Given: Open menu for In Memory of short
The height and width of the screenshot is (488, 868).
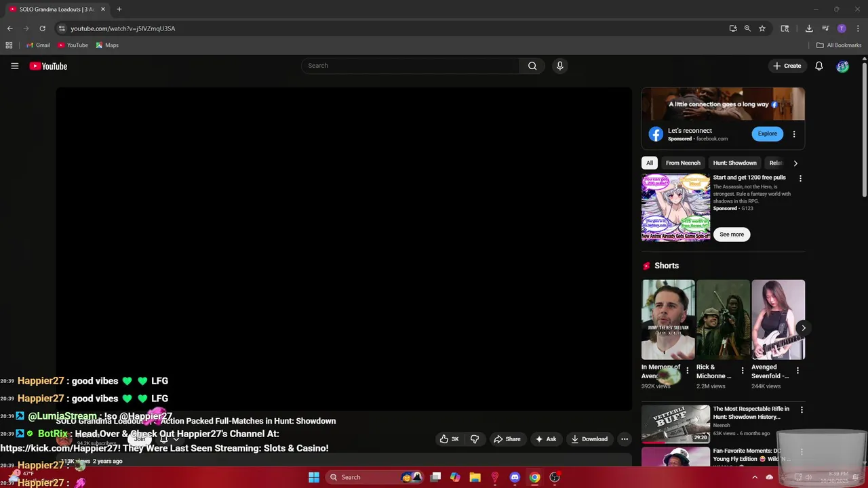Looking at the screenshot, I should 687,371.
